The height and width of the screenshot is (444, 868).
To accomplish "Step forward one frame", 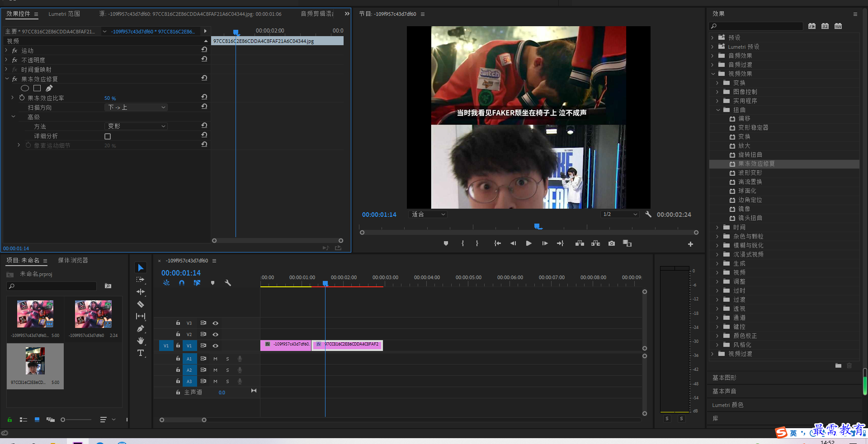I will pos(545,243).
